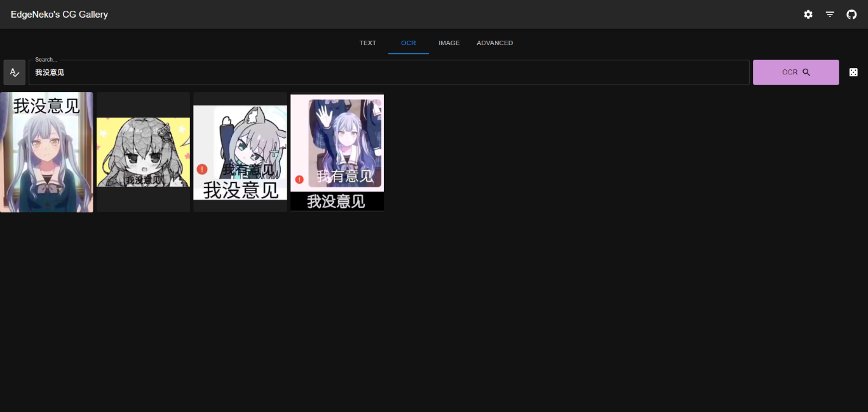Click the random dice icon
The height and width of the screenshot is (412, 868).
click(x=853, y=72)
